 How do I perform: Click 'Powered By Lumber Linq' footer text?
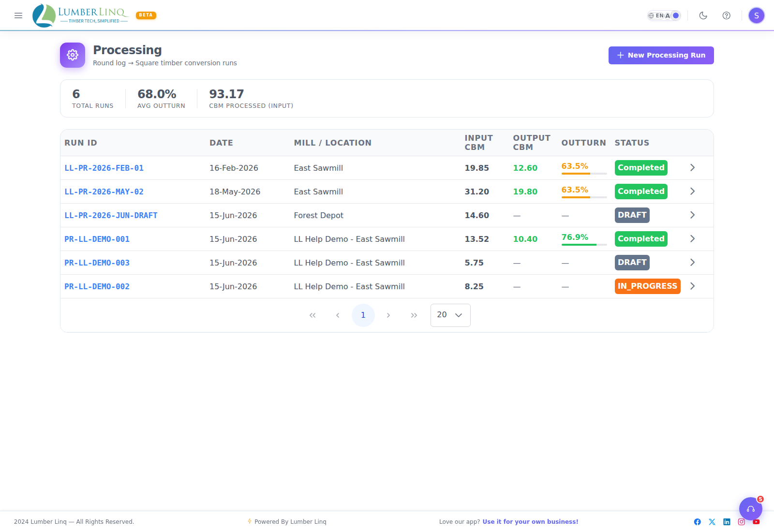(x=290, y=522)
